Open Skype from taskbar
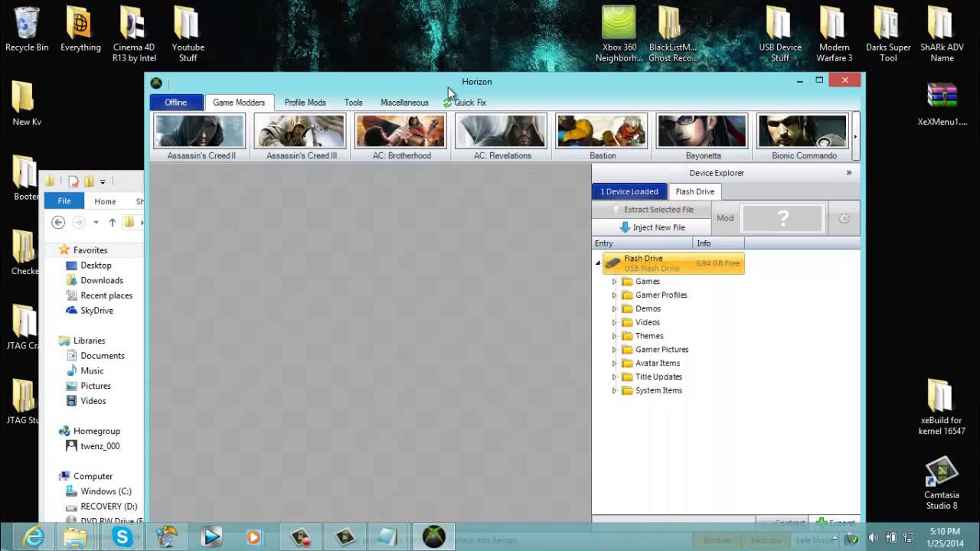The image size is (980, 551). [122, 537]
